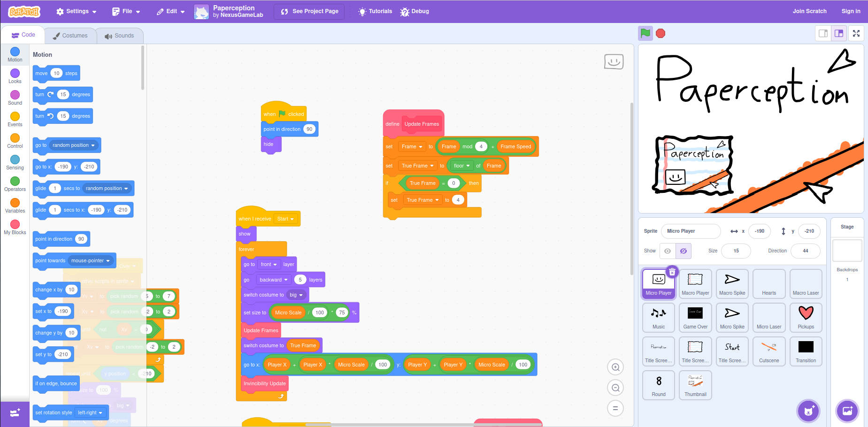This screenshot has height=427, width=868.
Task: Switch to small stage layout
Action: pos(823,33)
